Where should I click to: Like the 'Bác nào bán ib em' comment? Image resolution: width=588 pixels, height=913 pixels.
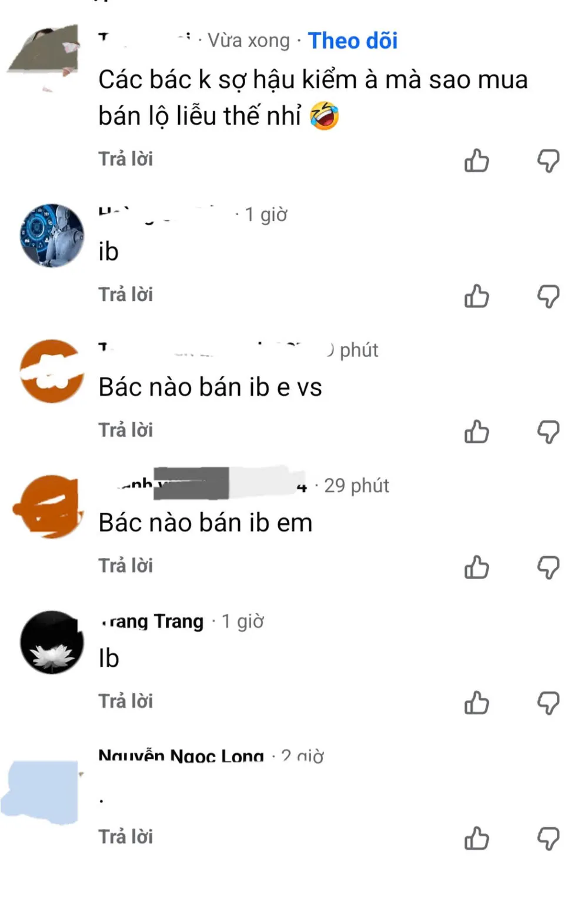coord(477,567)
